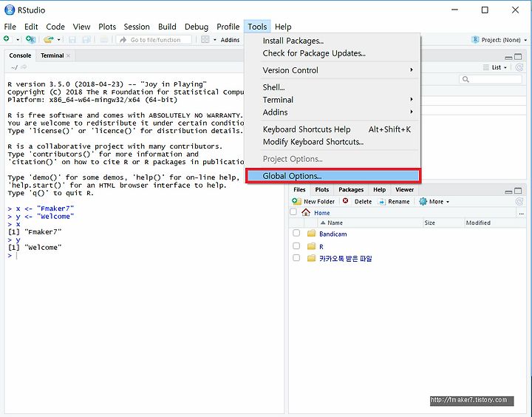Expand the recent files dropdown arrow
Screen dimensions: 532x417
(58, 40)
